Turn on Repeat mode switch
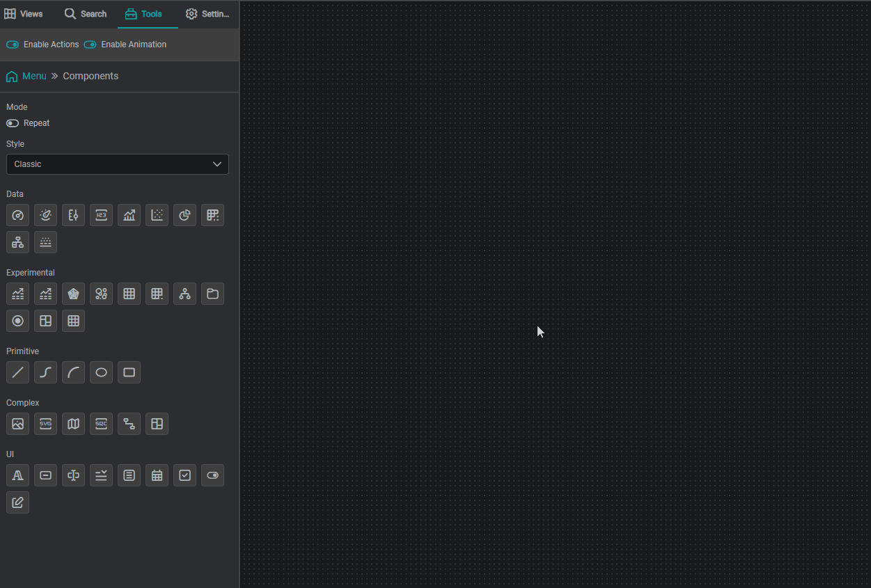The height and width of the screenshot is (588, 871). point(13,123)
